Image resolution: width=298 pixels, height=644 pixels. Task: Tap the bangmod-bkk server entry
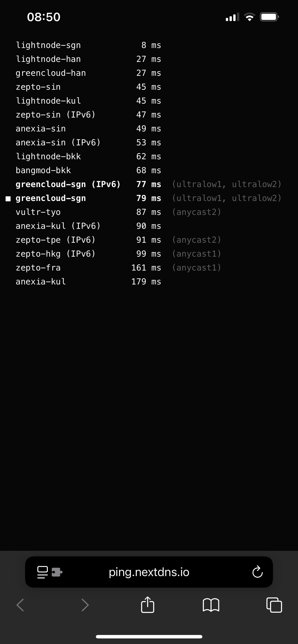click(x=43, y=170)
